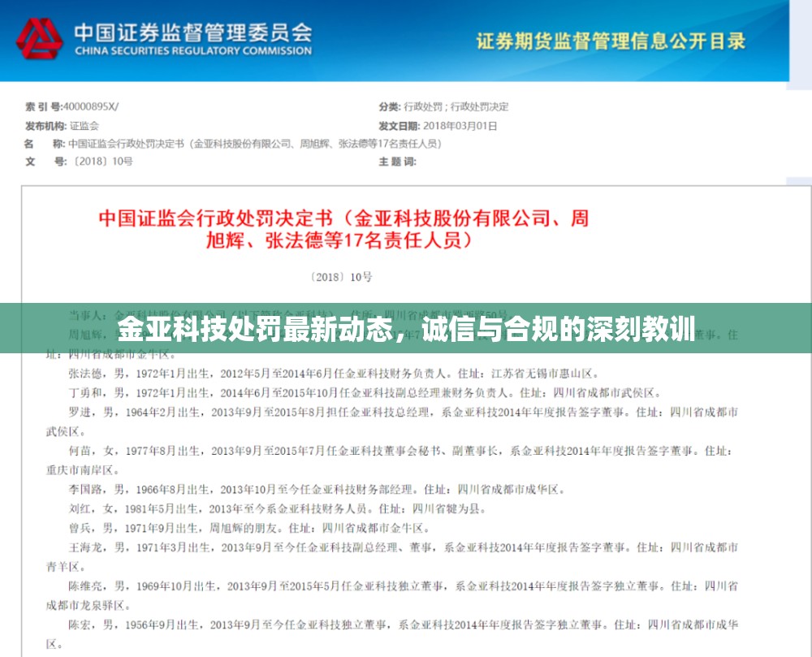Click the paragraph starting with 陈宏
The width and height of the screenshot is (812, 657).
coord(392,634)
